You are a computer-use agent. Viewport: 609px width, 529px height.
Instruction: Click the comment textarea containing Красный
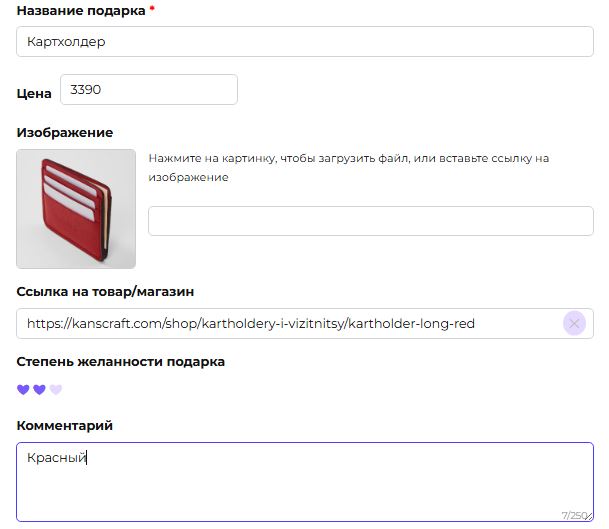[304, 482]
